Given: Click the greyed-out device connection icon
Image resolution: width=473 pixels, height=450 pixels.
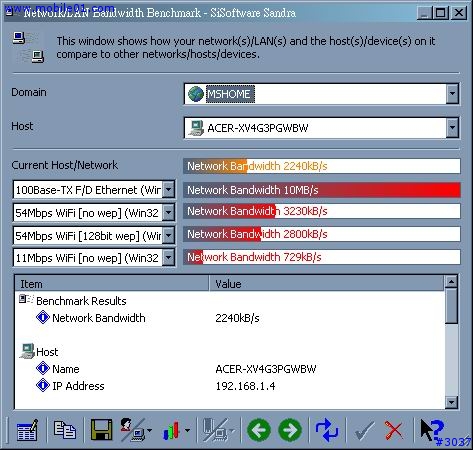Looking at the screenshot, I should click(x=215, y=430).
